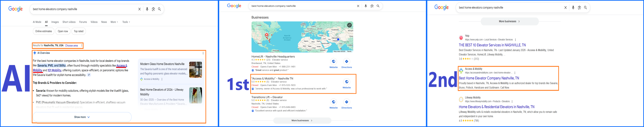Get Directions to HomeLift Nashville Headquarters
This screenshot has width=644, height=127.
coord(347,61)
